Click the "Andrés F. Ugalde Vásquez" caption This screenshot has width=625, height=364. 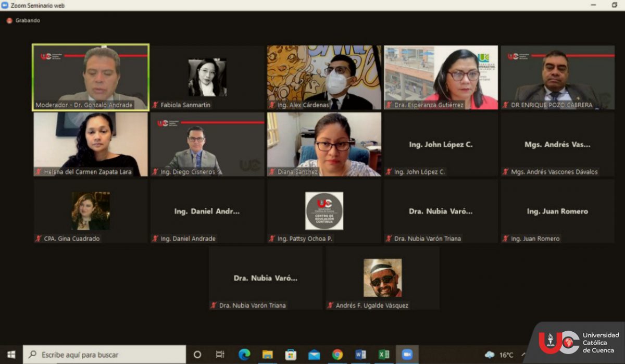coord(372,306)
